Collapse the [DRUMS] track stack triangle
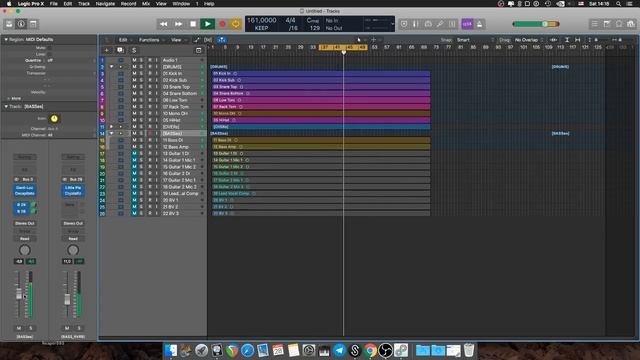The image size is (640, 360). [x=111, y=67]
